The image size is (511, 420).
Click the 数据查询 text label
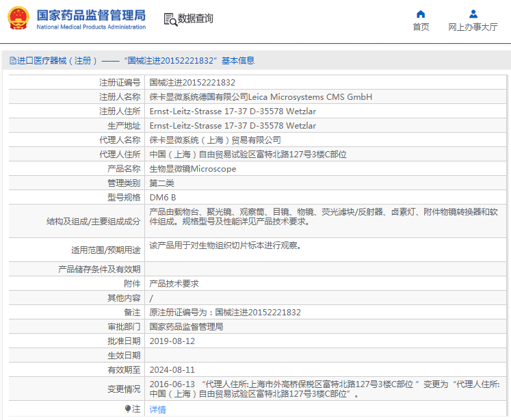click(x=196, y=19)
